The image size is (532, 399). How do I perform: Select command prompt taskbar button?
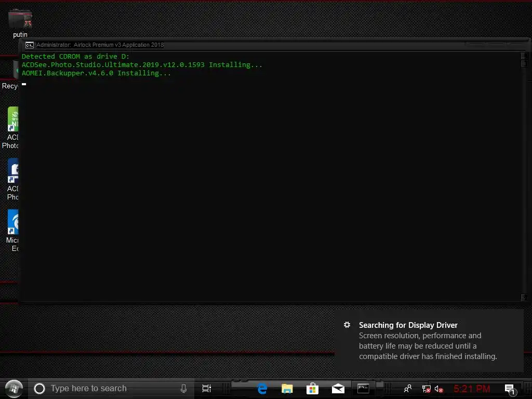pyautogui.click(x=363, y=389)
